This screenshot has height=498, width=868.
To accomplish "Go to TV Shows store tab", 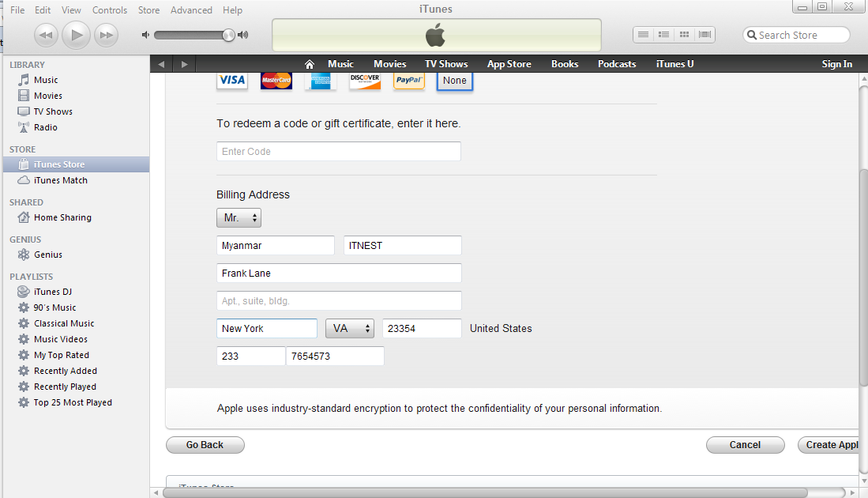I will (446, 64).
